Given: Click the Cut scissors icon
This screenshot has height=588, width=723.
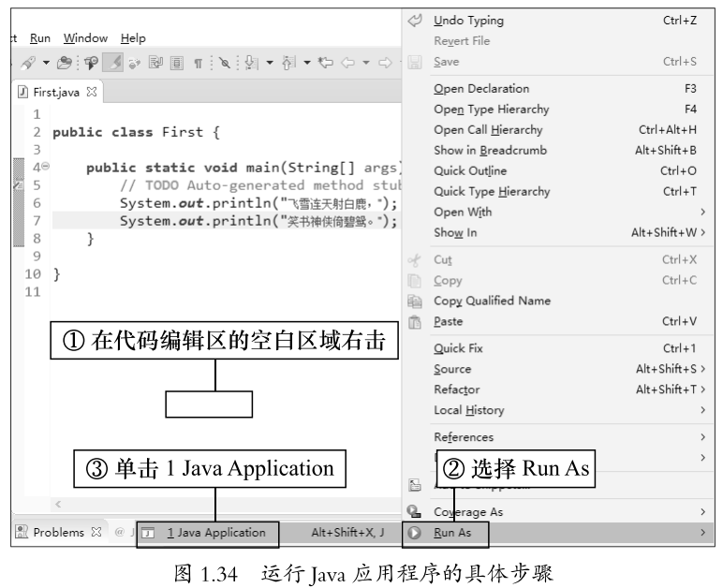Looking at the screenshot, I should point(414,260).
